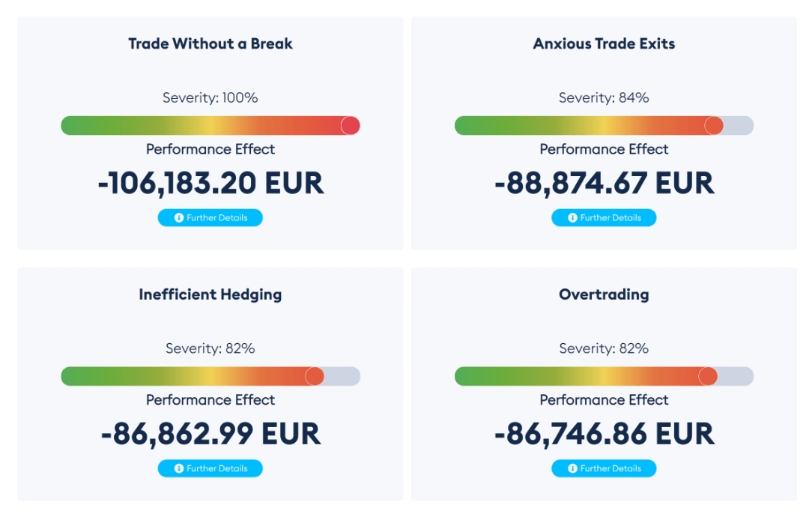
Task: Click the Anxious Trade Exits severity handle
Action: pyautogui.click(x=714, y=125)
